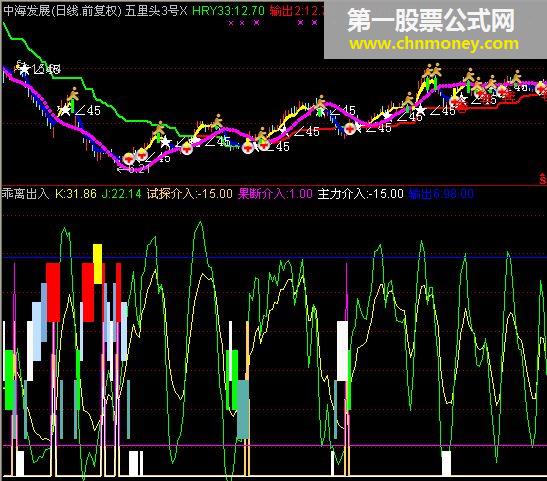Click the 试探介入:-15.00 label

pos(189,194)
